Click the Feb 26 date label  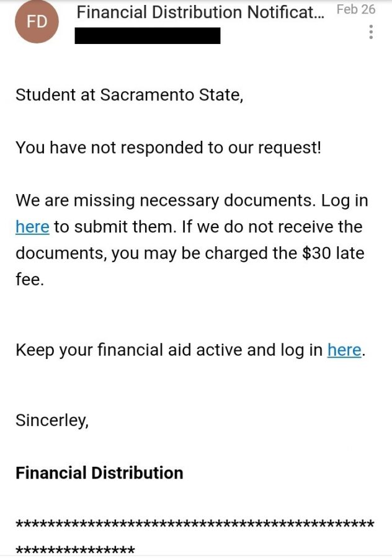(x=356, y=9)
